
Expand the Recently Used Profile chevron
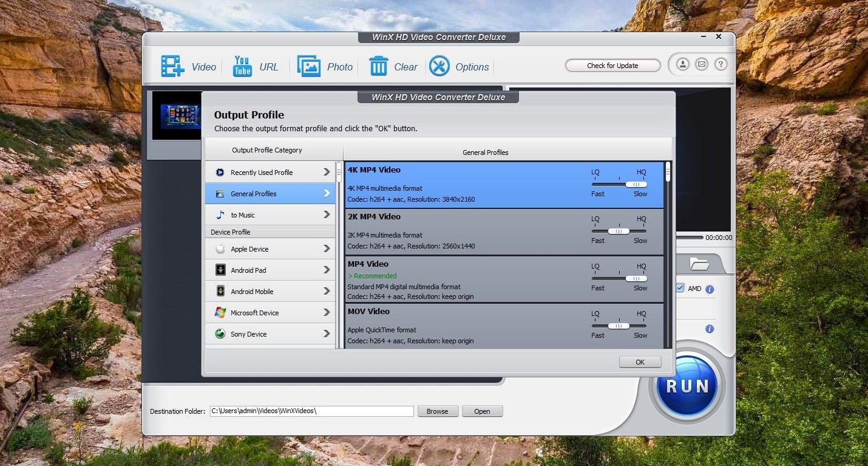pyautogui.click(x=326, y=172)
